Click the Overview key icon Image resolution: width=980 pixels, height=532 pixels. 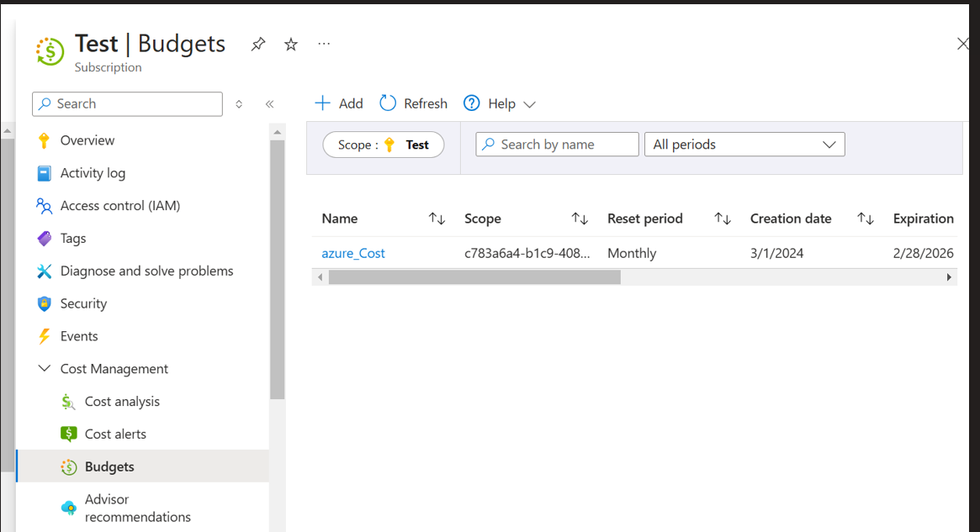click(x=44, y=140)
